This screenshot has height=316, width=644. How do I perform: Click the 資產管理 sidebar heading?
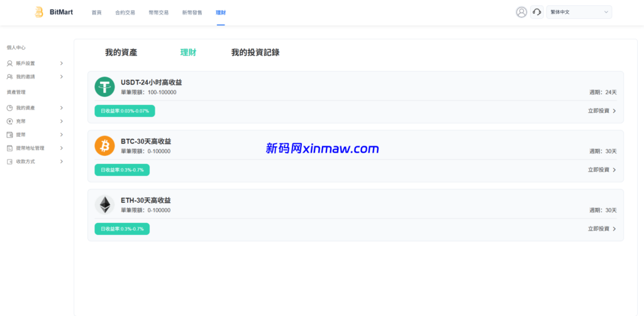(16, 92)
